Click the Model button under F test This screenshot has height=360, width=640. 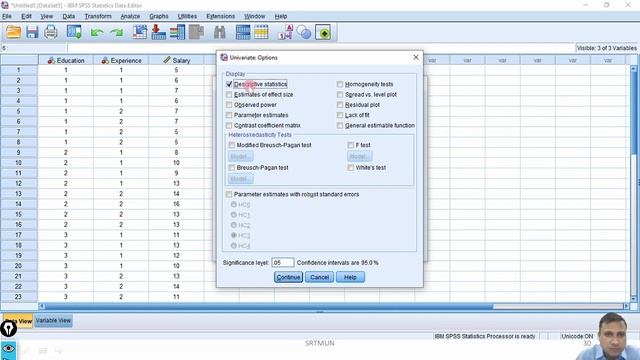[360, 156]
